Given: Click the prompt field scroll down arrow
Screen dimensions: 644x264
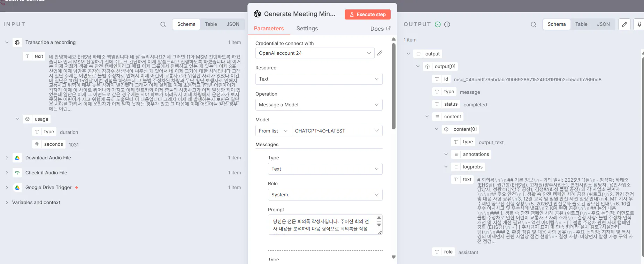Looking at the screenshot, I should (x=379, y=225).
